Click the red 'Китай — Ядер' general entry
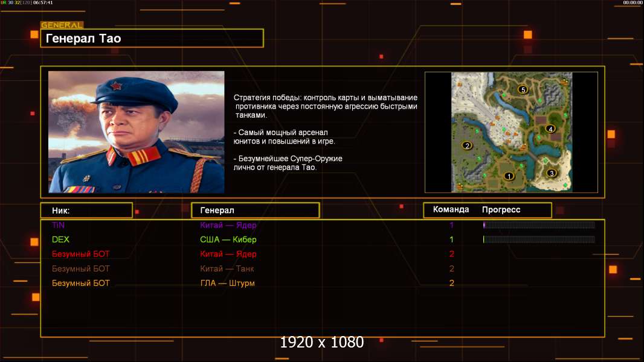This screenshot has width=644, height=362. point(228,254)
